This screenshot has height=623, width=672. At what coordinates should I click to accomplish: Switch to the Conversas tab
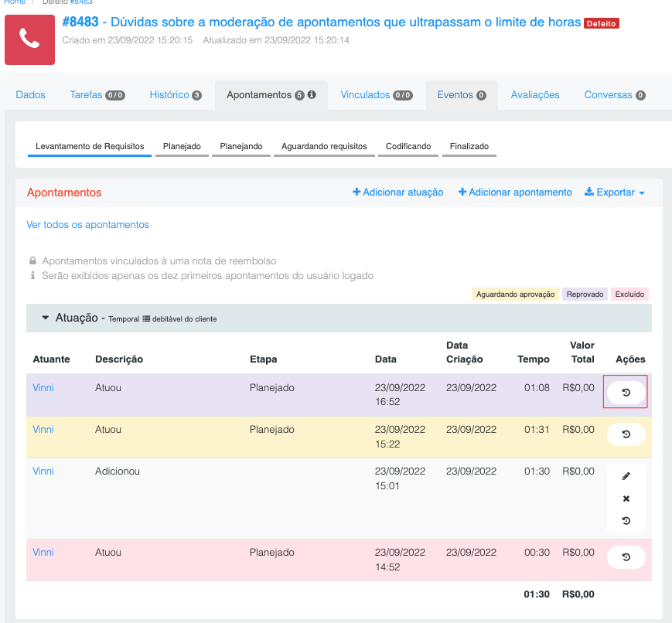coord(615,95)
